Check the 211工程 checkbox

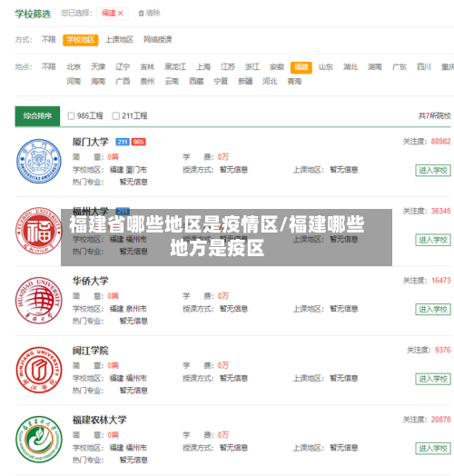[115, 116]
